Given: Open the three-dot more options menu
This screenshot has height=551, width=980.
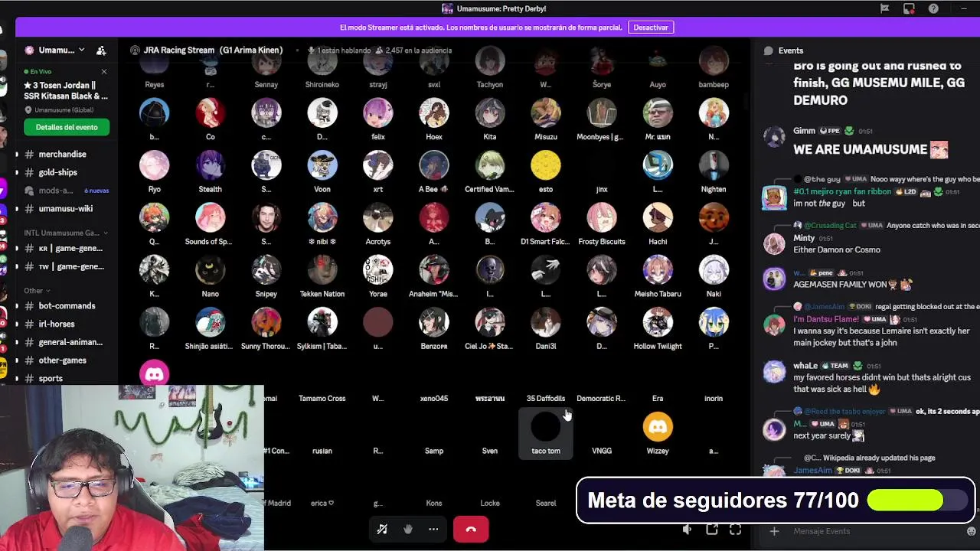Looking at the screenshot, I should click(433, 529).
